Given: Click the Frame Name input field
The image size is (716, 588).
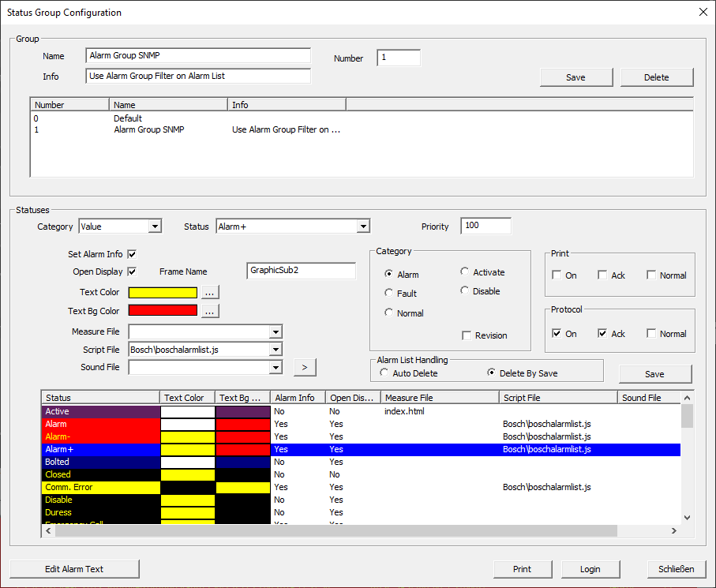Looking at the screenshot, I should pos(302,271).
